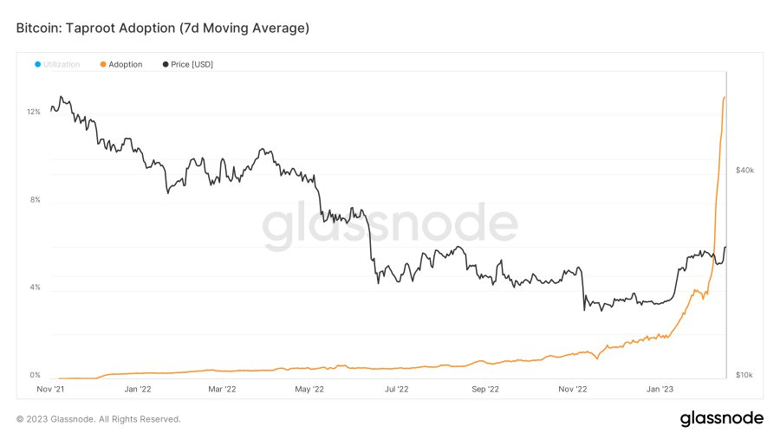Image resolution: width=780 pixels, height=439 pixels.
Task: Click the 12% y-axis label
Action: coord(34,112)
